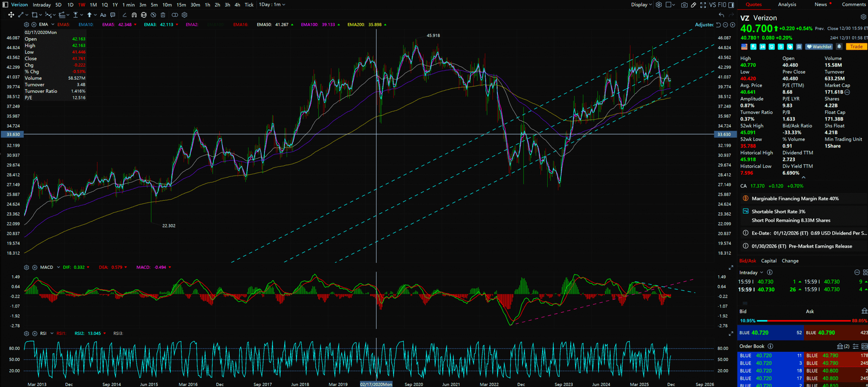Select the text annotation Aa tool
This screenshot has height=387, width=868.
(x=103, y=15)
